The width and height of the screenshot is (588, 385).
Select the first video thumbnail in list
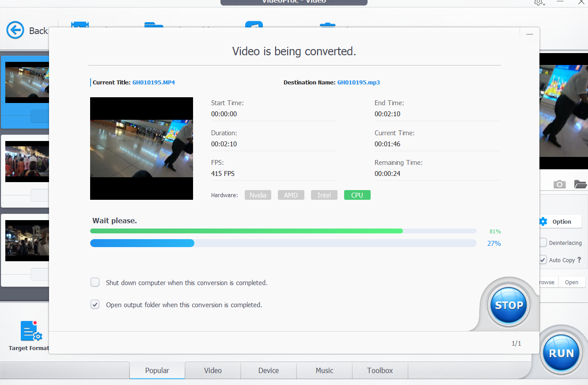coord(27,83)
